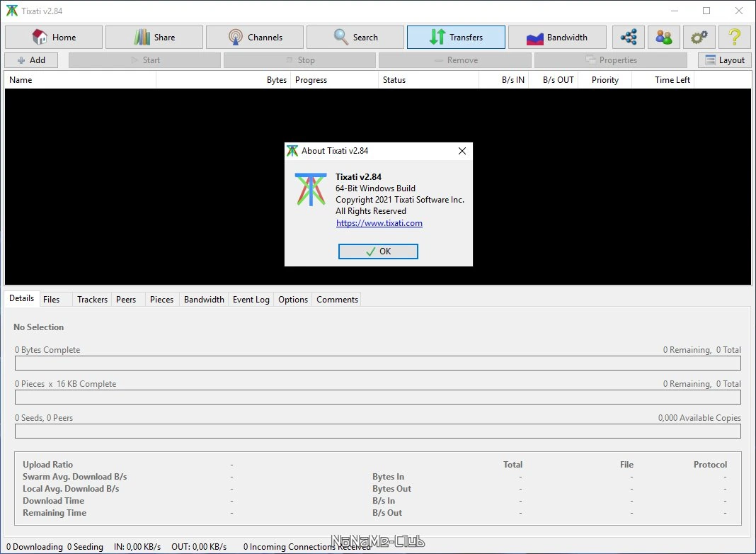
Task: Click the 'OUT: 0,00 KB/s' status entry
Action: 199,547
